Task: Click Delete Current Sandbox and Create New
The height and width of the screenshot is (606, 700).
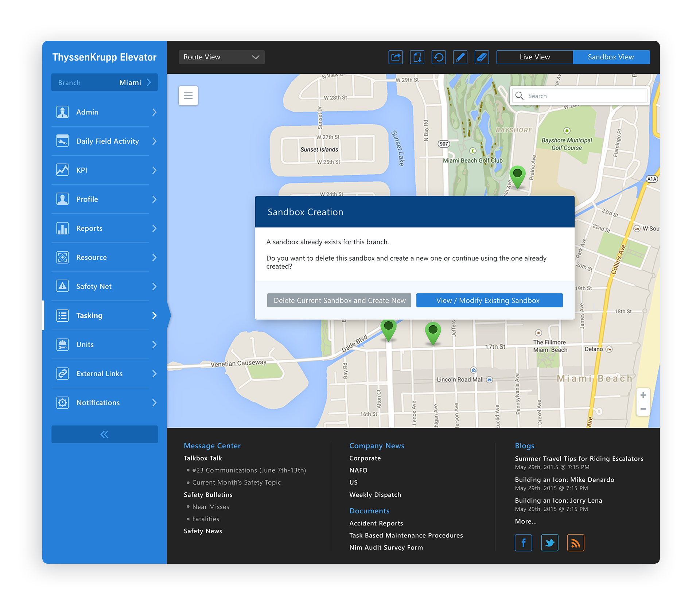Action: (339, 300)
